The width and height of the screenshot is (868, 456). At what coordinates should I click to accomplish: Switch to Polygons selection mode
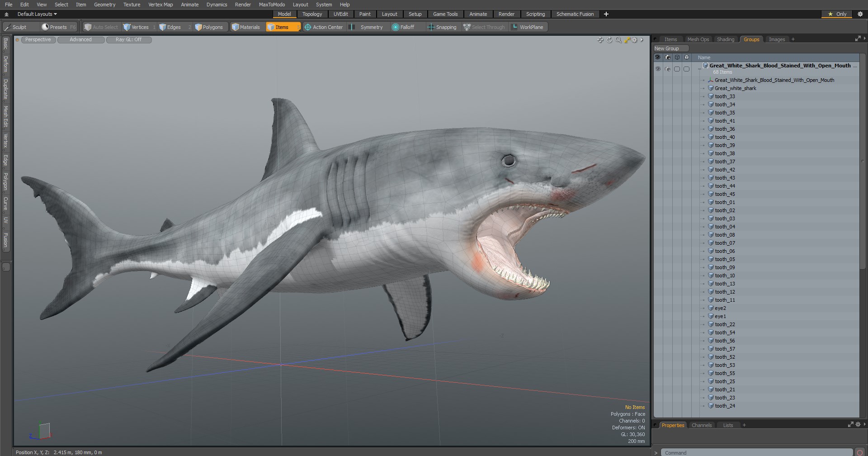tap(210, 27)
